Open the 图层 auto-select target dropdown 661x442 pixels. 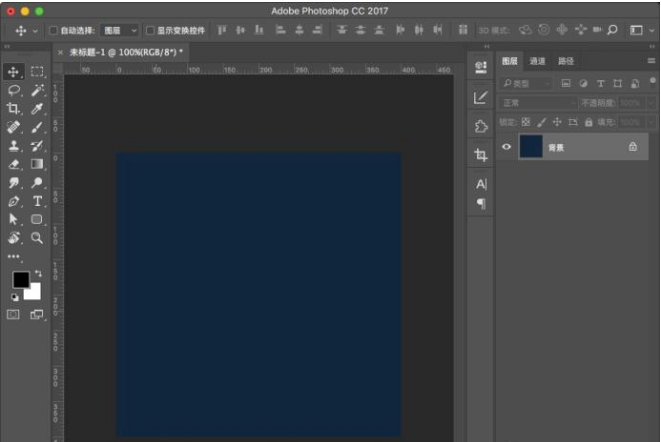pyautogui.click(x=119, y=31)
